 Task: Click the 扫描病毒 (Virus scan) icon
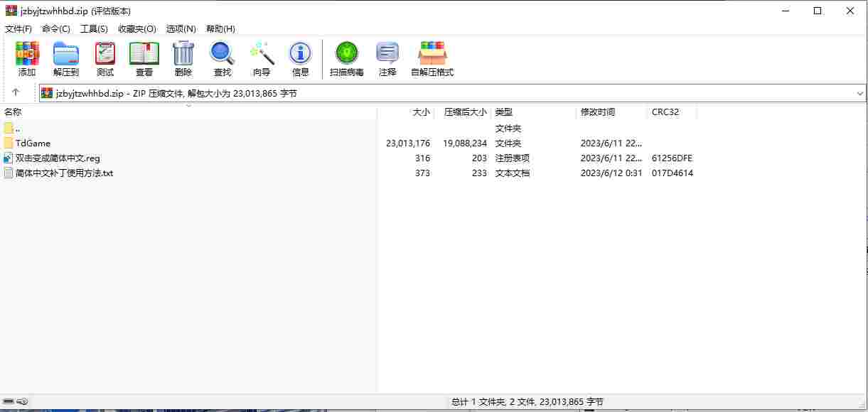click(x=347, y=53)
